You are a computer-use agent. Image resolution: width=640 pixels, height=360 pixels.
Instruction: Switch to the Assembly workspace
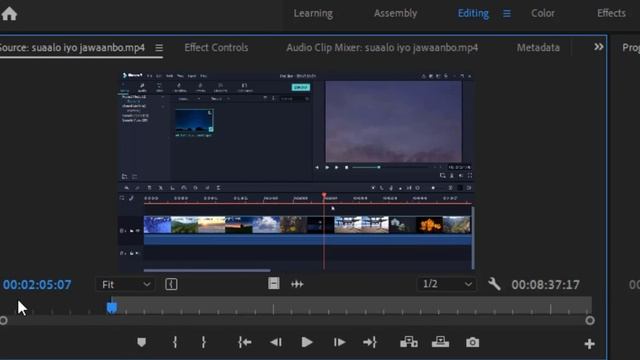395,13
